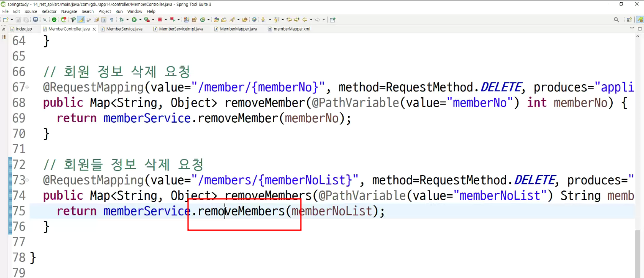Open the Project menu
The width and height of the screenshot is (644, 278).
coord(105,11)
